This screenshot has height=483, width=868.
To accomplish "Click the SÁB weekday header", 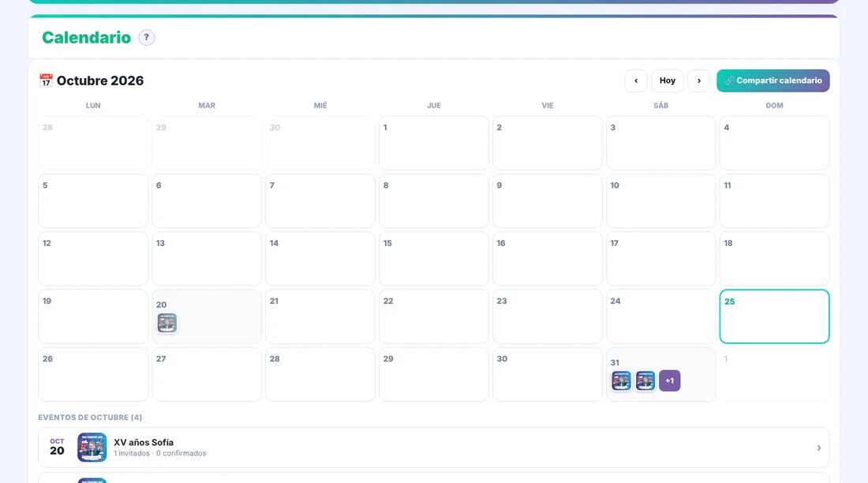I will pos(660,105).
